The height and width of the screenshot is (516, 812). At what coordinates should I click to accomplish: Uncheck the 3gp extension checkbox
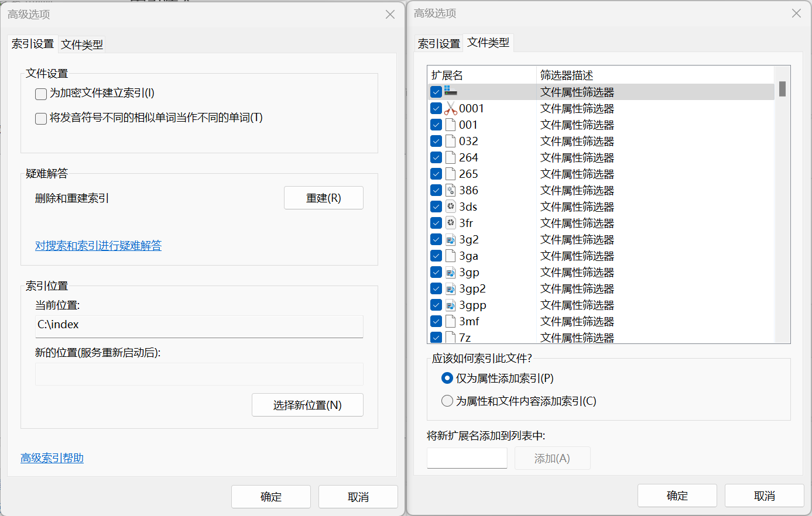point(436,272)
